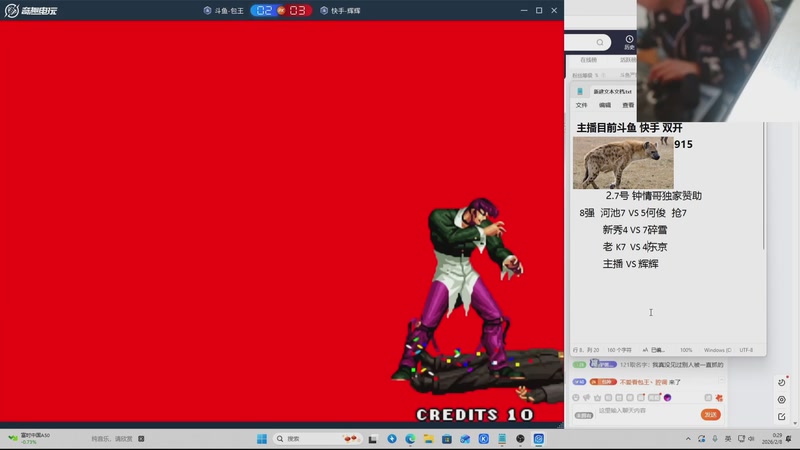Open File Explorer from the taskbar
This screenshot has height=450, width=800.
click(429, 439)
